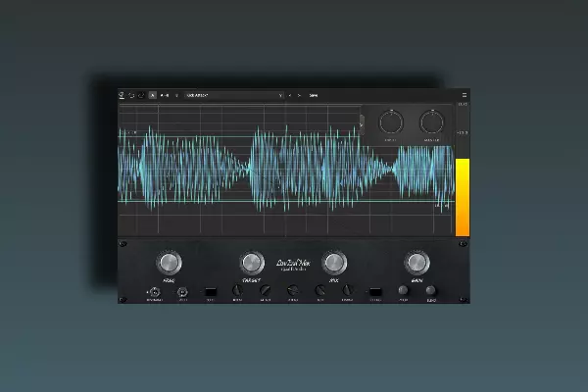Click the Master knob in the upper panel

point(431,122)
